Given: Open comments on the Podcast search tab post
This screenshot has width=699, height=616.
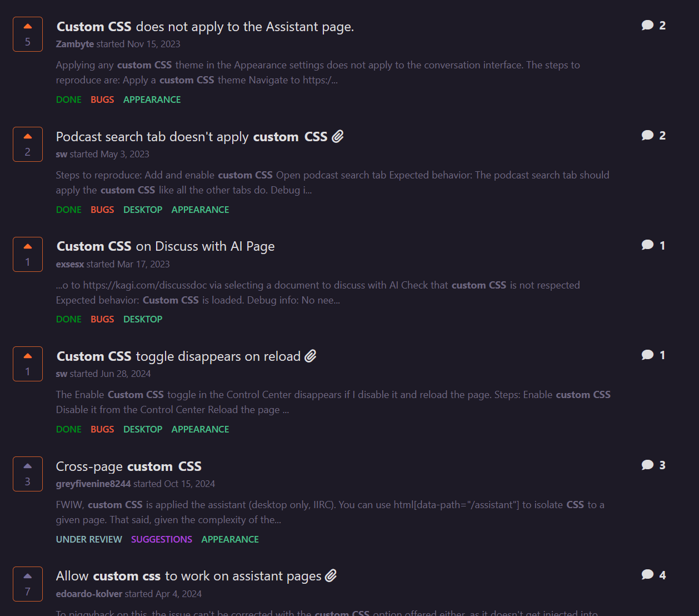Looking at the screenshot, I should click(x=647, y=136).
